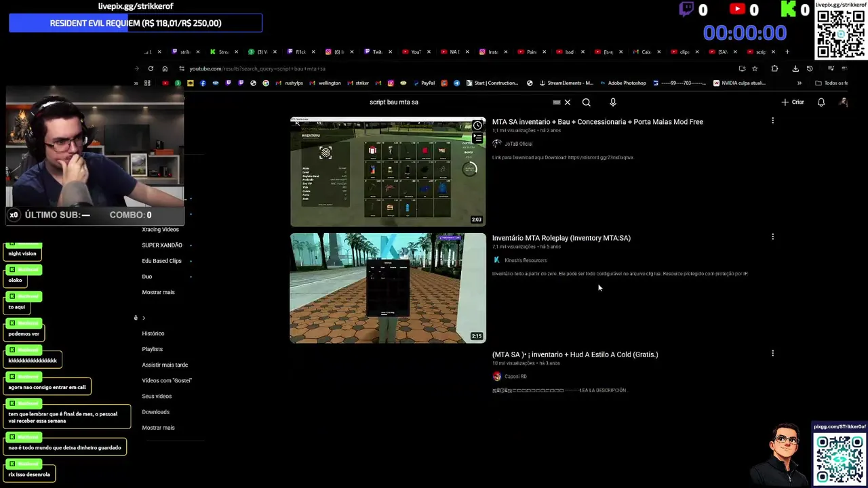Screen dimensions: 868x488
Task: Go to browser home page icon
Action: point(165,68)
